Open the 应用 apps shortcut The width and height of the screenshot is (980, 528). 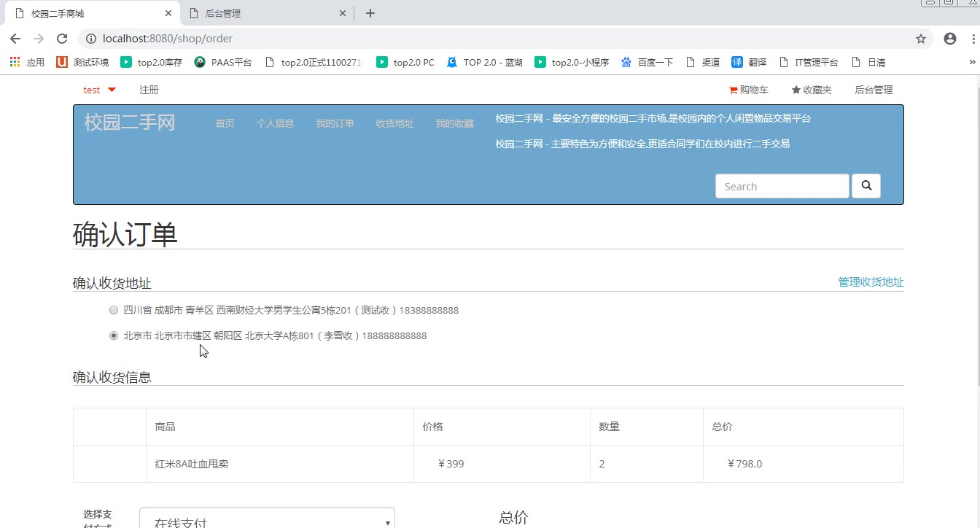27,63
